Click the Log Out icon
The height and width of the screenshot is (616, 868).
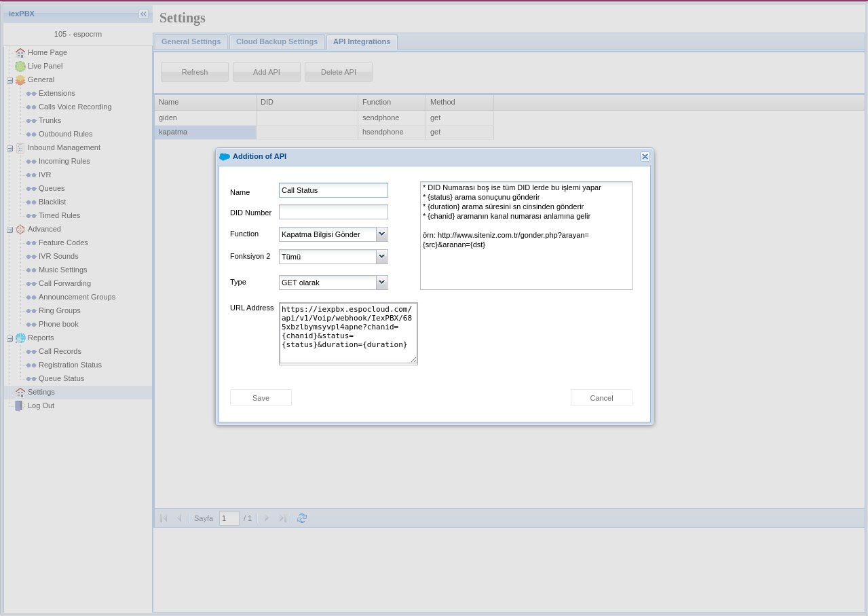tap(18, 405)
